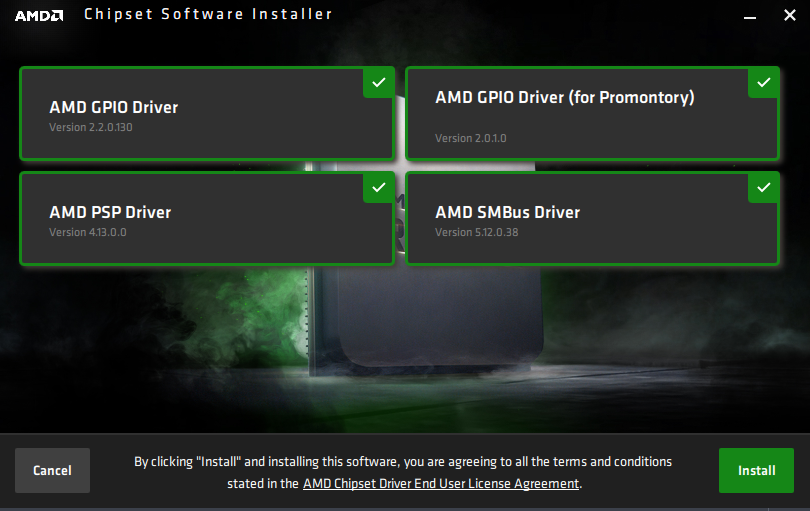The width and height of the screenshot is (810, 511).
Task: Toggle the AMD SMBus Driver checkmark
Action: click(764, 188)
